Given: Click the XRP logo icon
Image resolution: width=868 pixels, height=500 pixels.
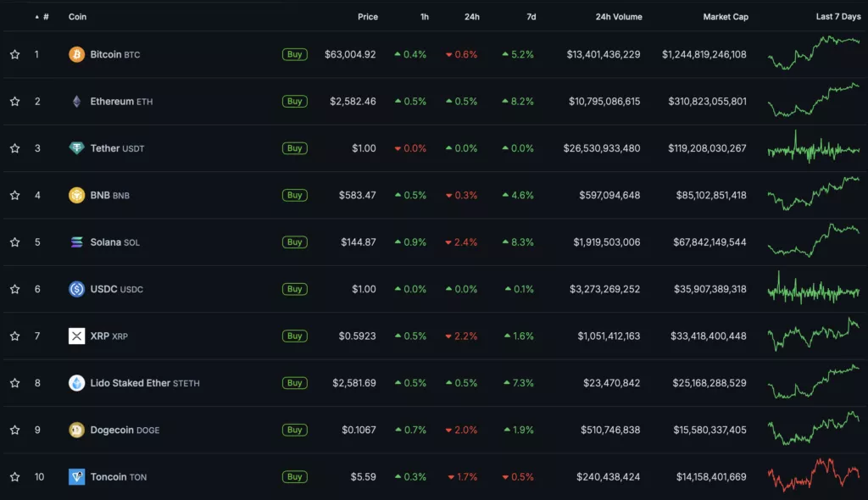Looking at the screenshot, I should (x=76, y=336).
